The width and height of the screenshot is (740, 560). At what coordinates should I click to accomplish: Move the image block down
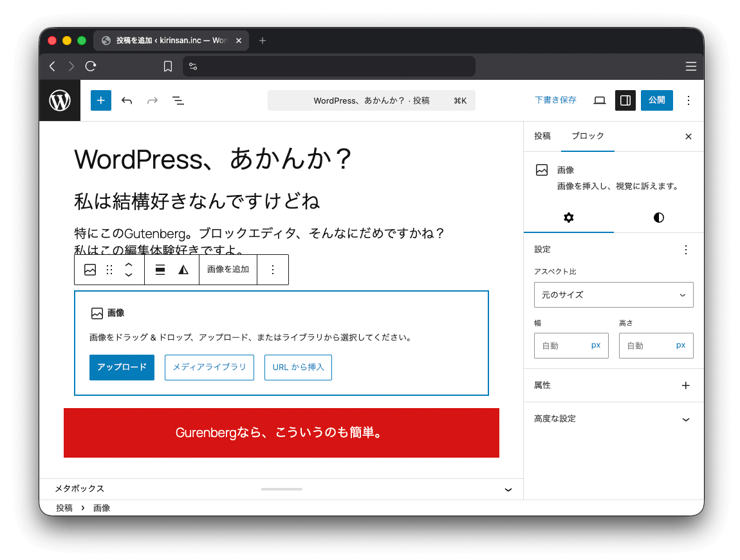pos(128,275)
